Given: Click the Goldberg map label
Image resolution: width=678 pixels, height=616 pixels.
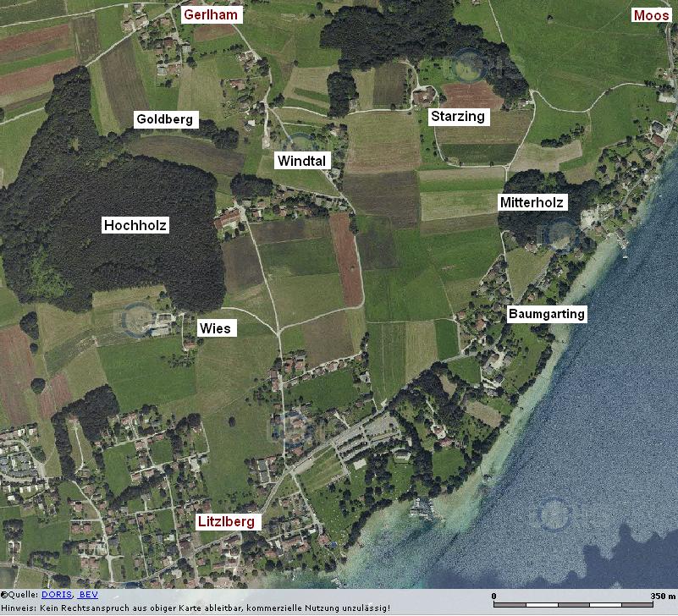Looking at the screenshot, I should [165, 119].
